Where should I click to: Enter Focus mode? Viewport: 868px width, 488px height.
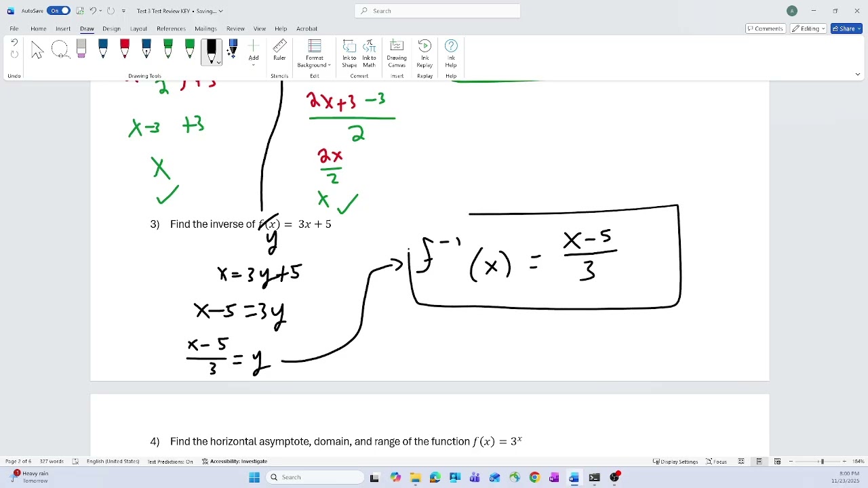717,462
